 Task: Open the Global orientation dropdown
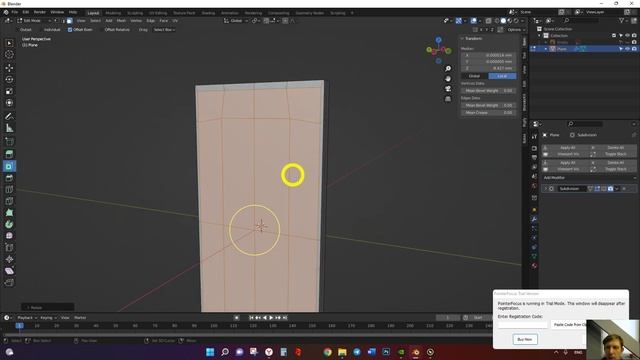(x=236, y=20)
